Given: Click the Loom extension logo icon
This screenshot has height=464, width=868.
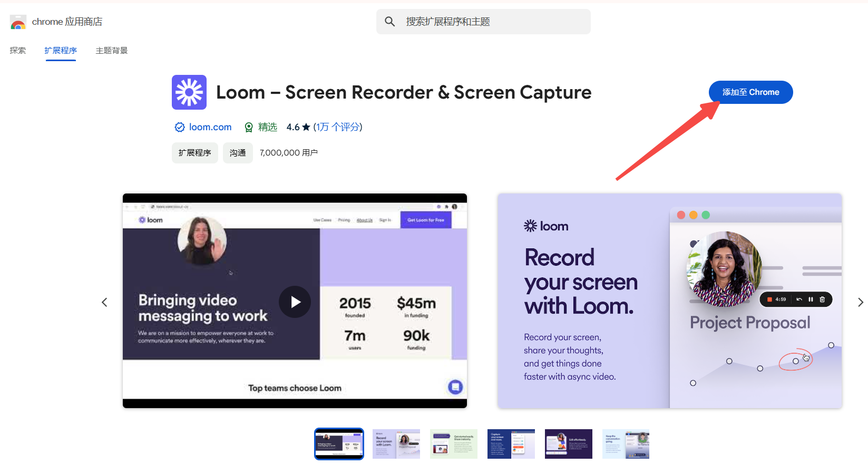Looking at the screenshot, I should pyautogui.click(x=189, y=92).
